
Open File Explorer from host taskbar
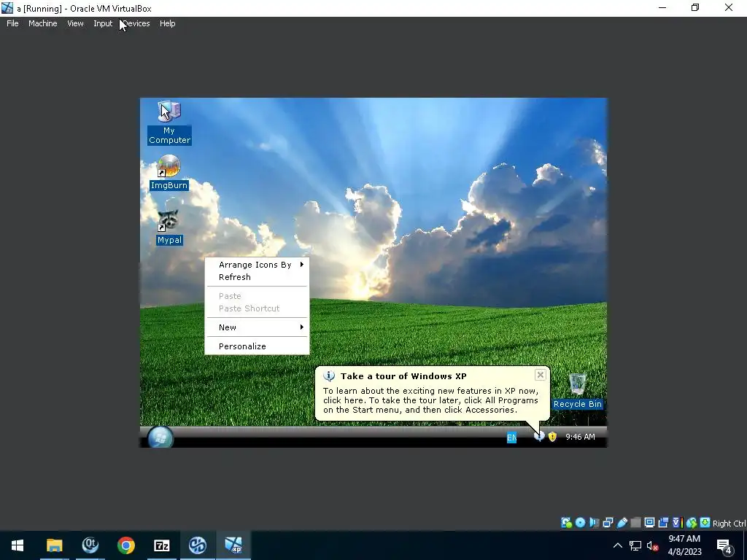click(54, 545)
